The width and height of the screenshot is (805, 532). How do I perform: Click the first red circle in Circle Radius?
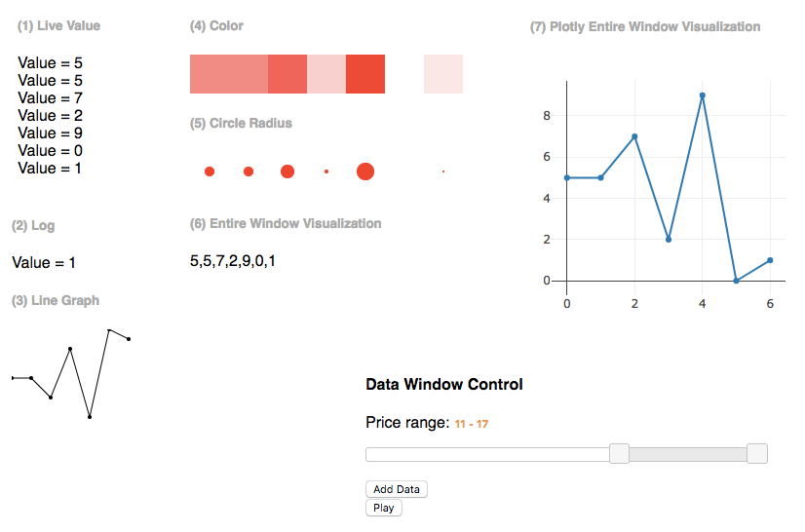click(210, 171)
